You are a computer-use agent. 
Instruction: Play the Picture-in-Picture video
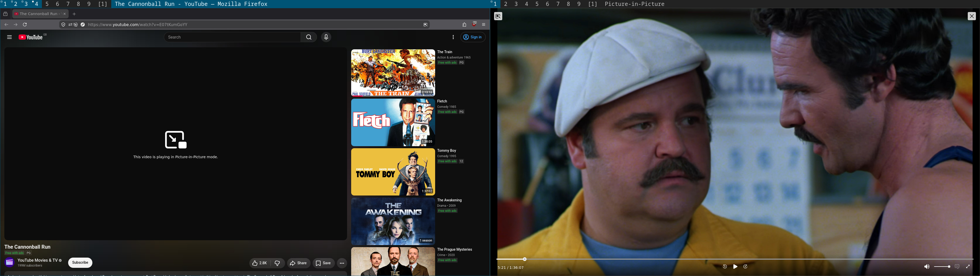point(735,267)
